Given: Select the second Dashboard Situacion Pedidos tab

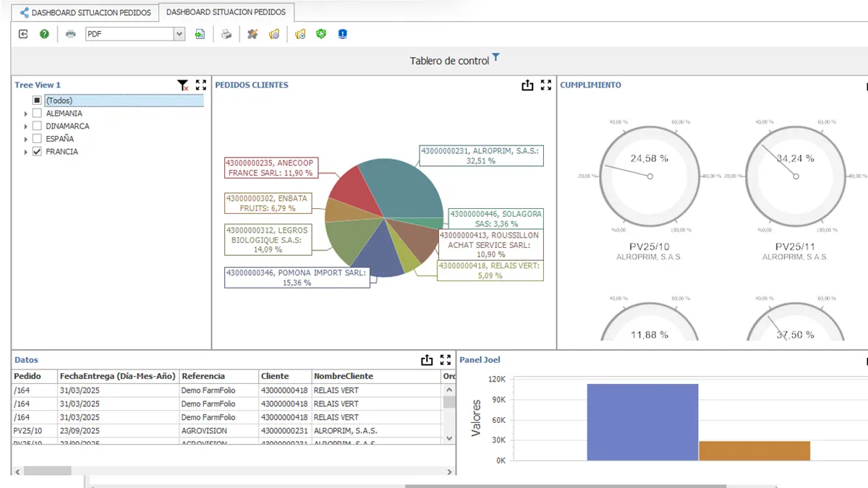Looking at the screenshot, I should [226, 12].
